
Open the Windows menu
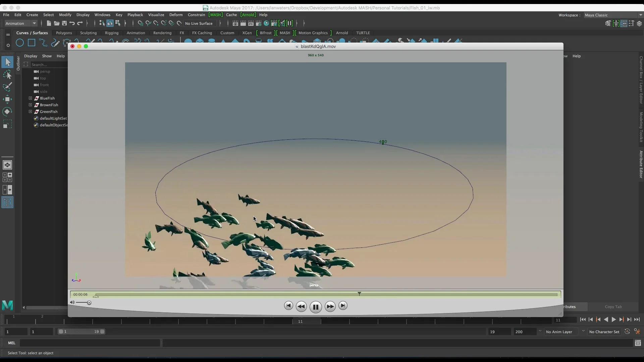click(x=103, y=15)
